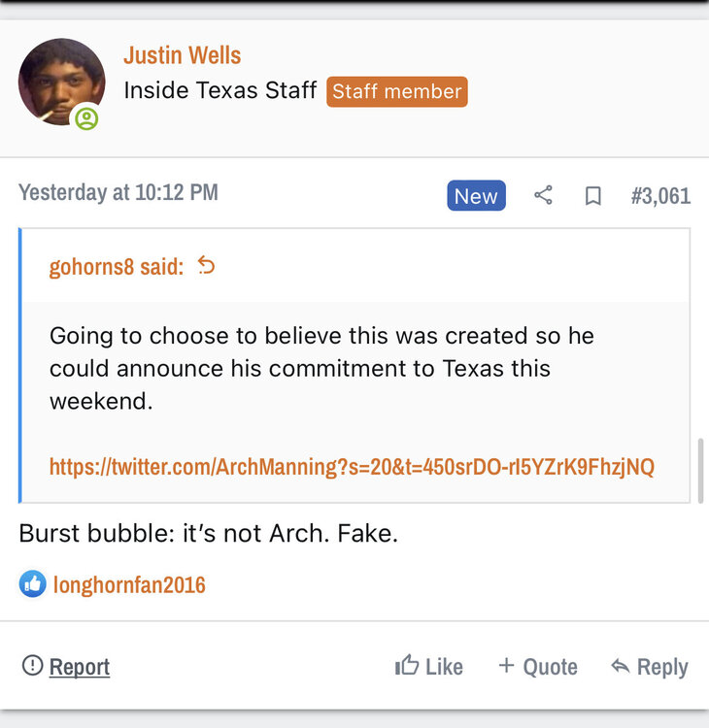Click the arrow beside "gohorns8 said"
Viewport: 709px width, 728px height.
pos(206,265)
